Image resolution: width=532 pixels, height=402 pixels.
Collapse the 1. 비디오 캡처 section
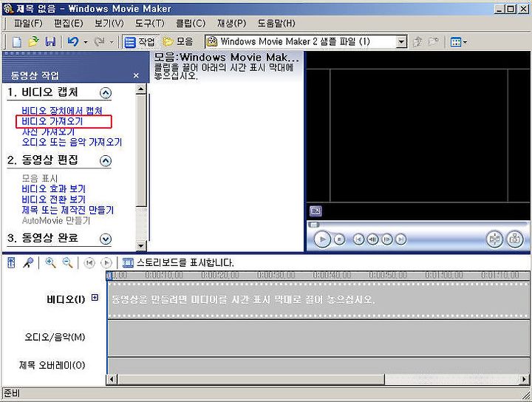106,93
